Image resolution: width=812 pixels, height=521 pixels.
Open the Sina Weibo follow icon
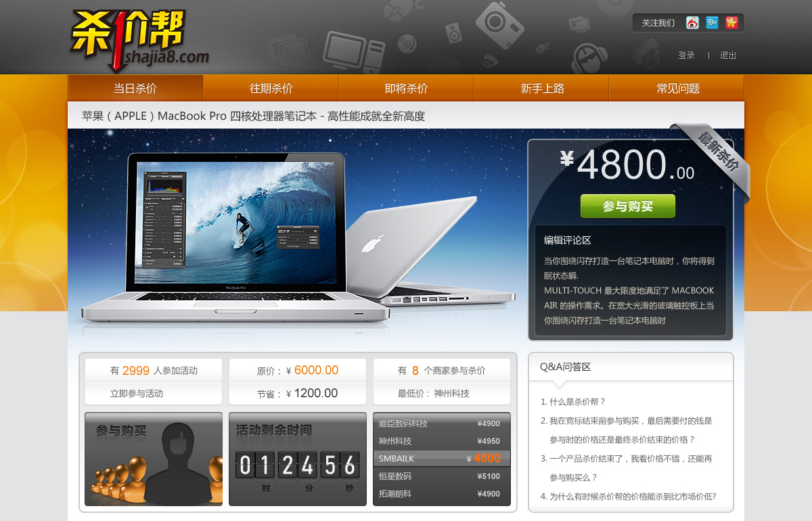(x=692, y=23)
